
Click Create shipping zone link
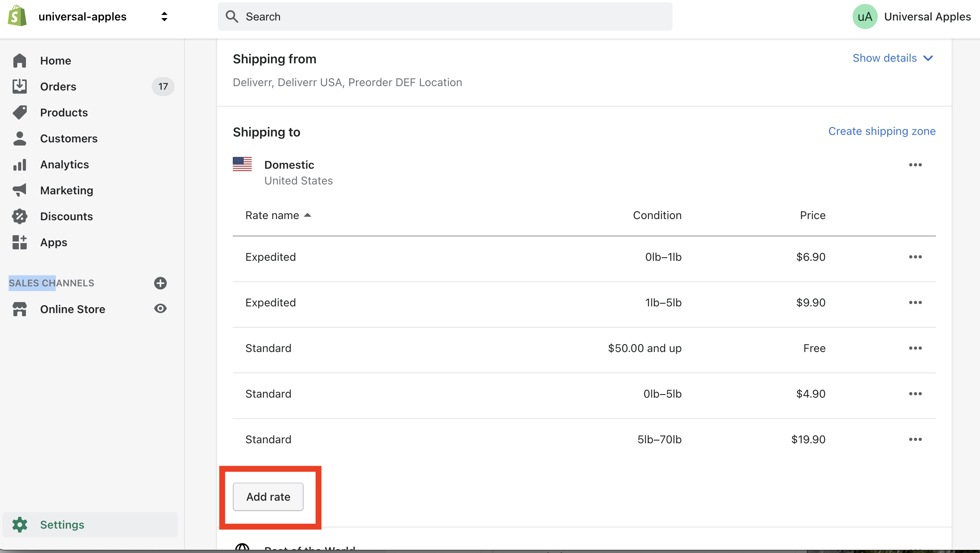click(882, 131)
